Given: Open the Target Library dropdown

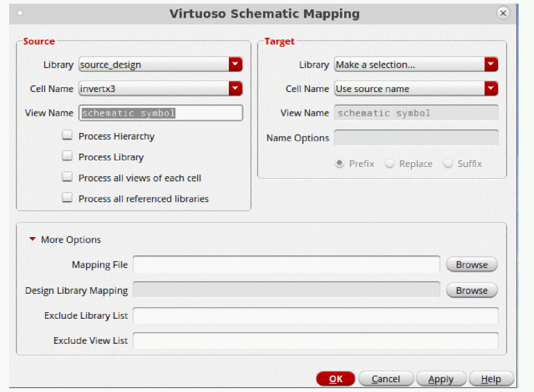Looking at the screenshot, I should coord(491,64).
